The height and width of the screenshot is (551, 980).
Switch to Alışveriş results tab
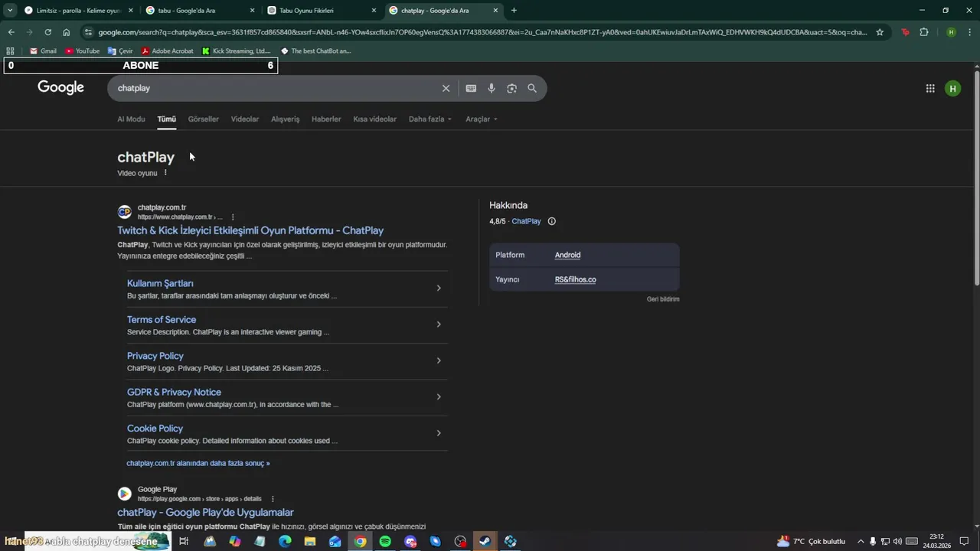tap(286, 119)
